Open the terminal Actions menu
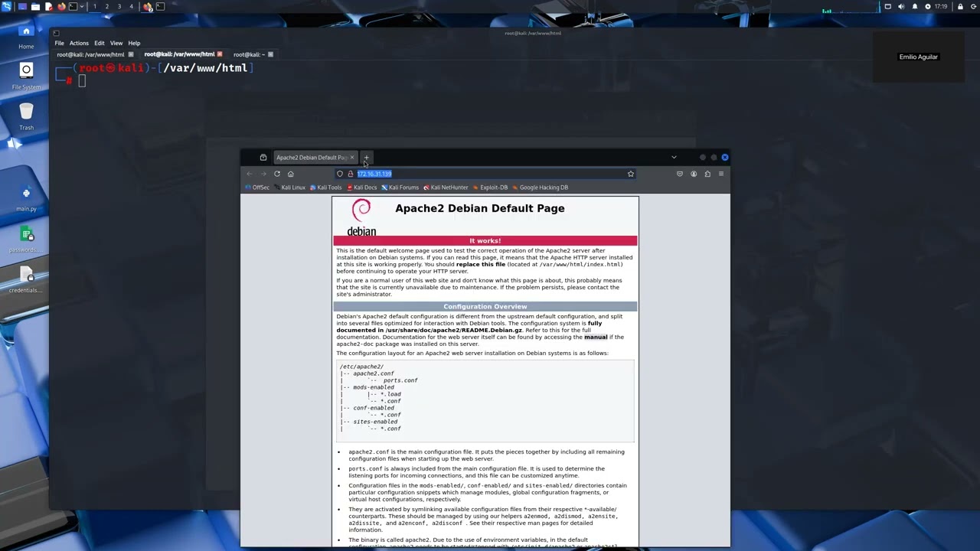 pos(79,43)
